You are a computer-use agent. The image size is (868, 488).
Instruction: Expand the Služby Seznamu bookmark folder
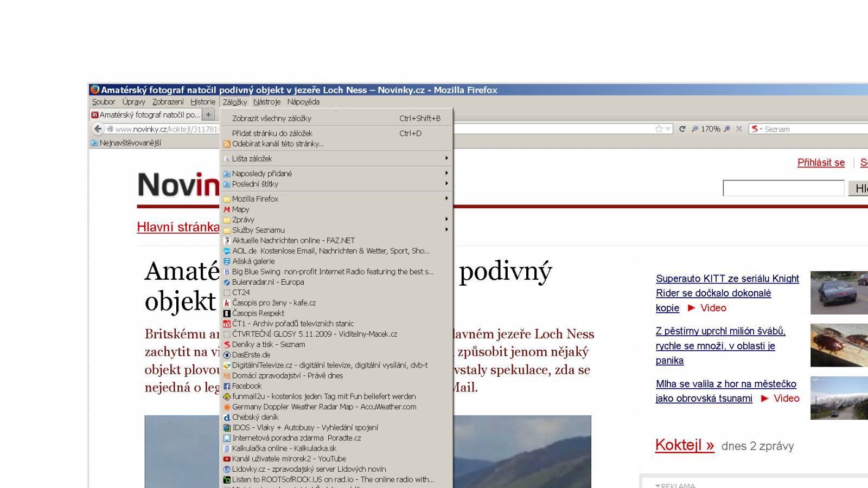click(x=336, y=230)
